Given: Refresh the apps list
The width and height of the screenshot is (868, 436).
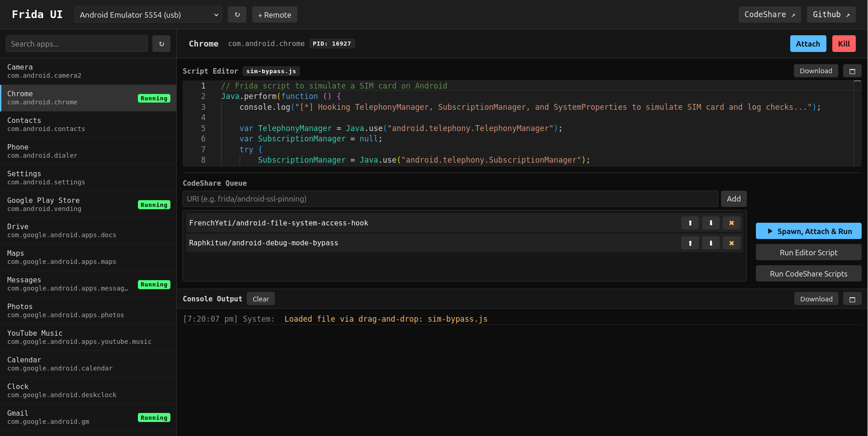Looking at the screenshot, I should (161, 44).
